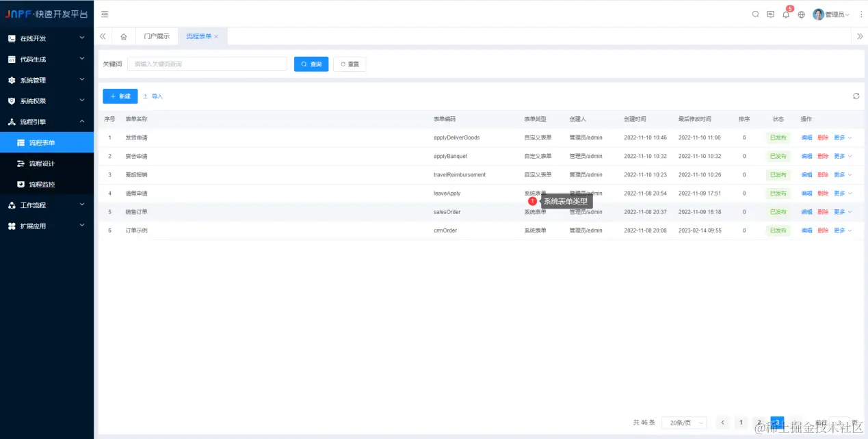Open the 流程设计 sidebar item
The image size is (868, 439).
point(47,163)
